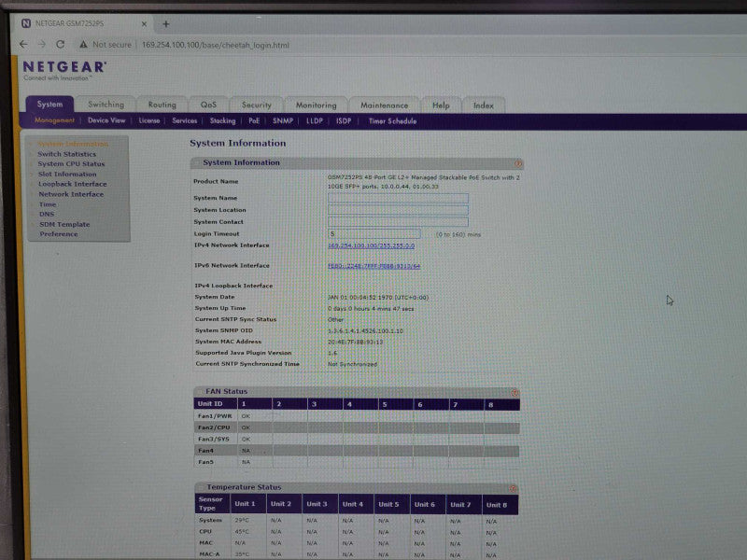Click the Unit 1 temperature column header
This screenshot has height=560, width=747.
[245, 504]
